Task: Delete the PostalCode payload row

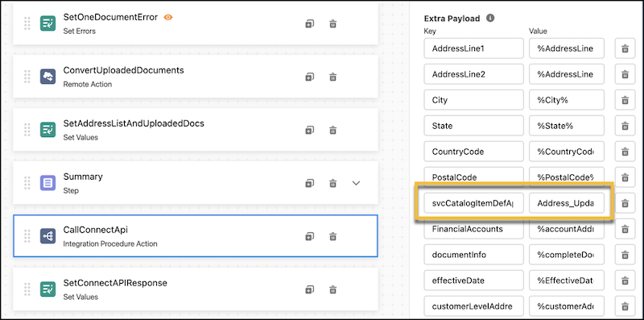Action: click(625, 177)
